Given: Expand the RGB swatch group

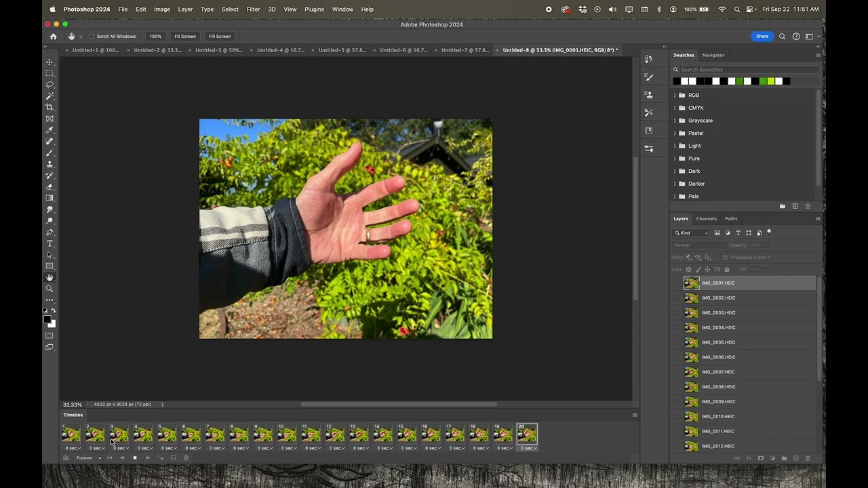Looking at the screenshot, I should 675,95.
